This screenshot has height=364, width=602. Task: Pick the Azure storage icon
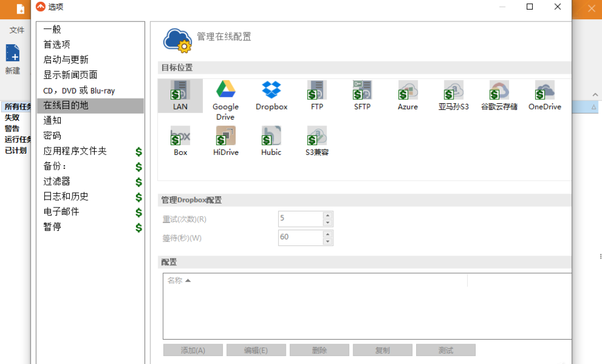407,90
